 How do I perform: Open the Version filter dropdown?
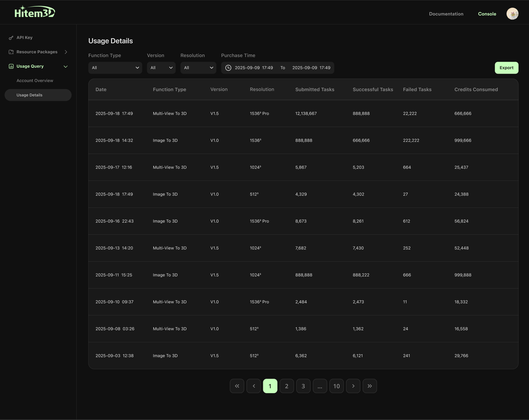pyautogui.click(x=161, y=68)
